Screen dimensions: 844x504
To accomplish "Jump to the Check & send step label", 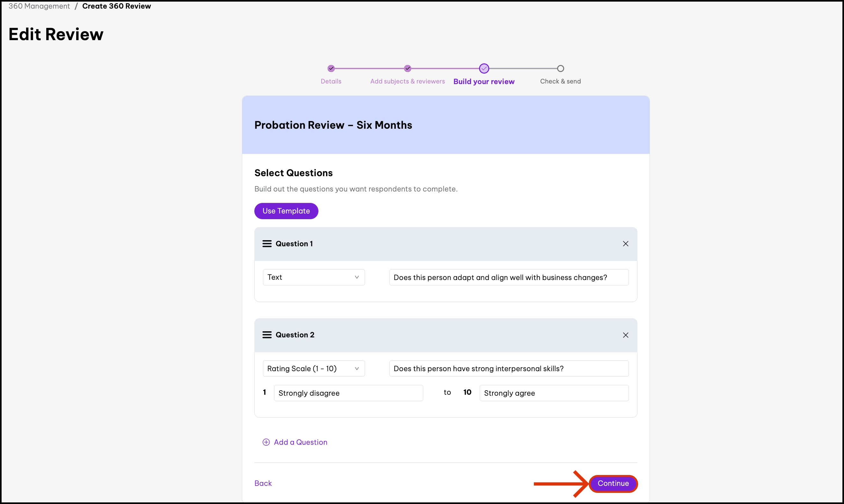I will 560,81.
